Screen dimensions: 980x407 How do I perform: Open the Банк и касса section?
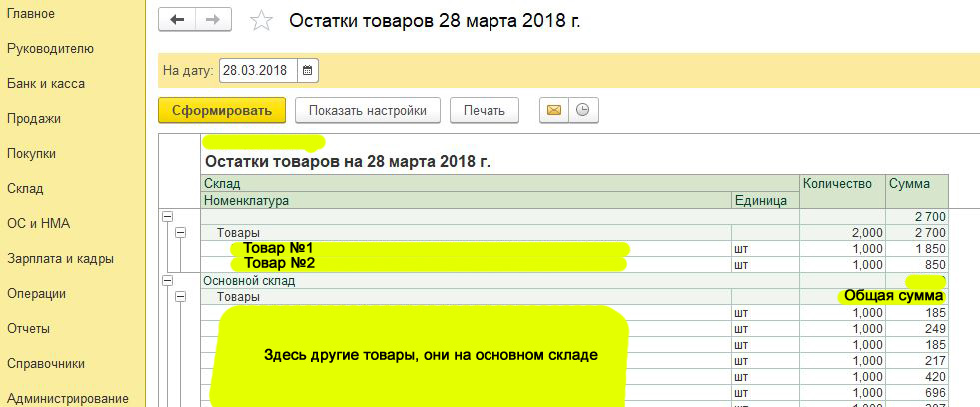(46, 83)
